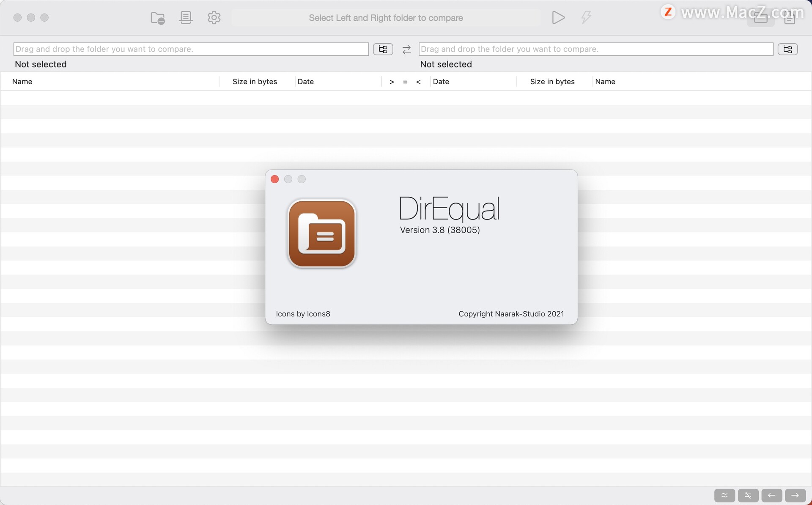Toggle the not-equal filter button
The height and width of the screenshot is (505, 812).
[x=748, y=495]
